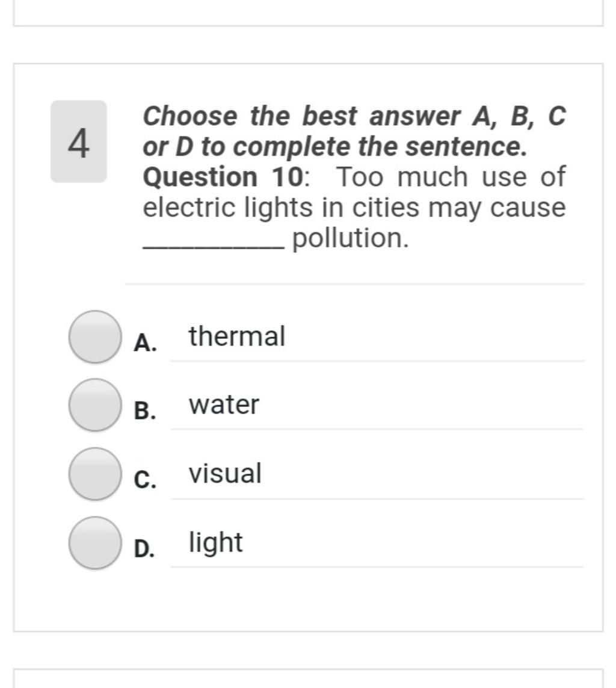Click the bold 'A.' option letter

[145, 342]
